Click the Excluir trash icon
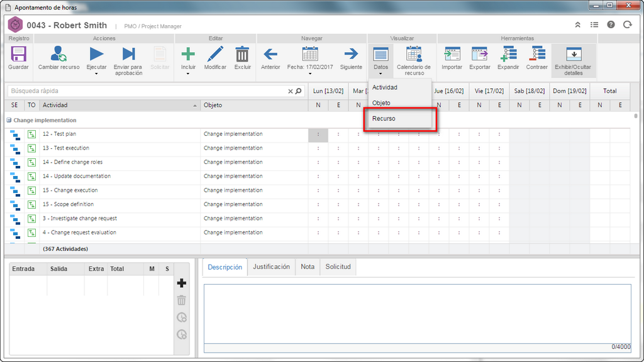 coord(242,54)
